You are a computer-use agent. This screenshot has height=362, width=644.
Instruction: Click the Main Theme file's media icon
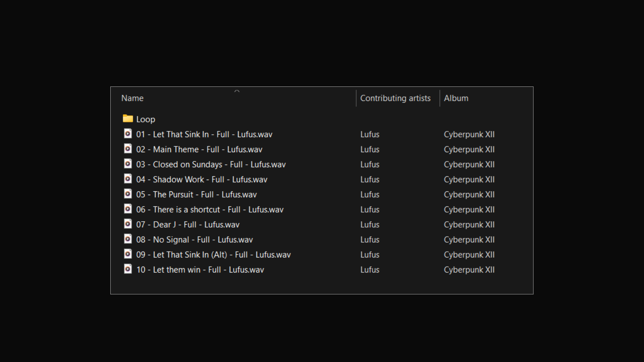[128, 149]
